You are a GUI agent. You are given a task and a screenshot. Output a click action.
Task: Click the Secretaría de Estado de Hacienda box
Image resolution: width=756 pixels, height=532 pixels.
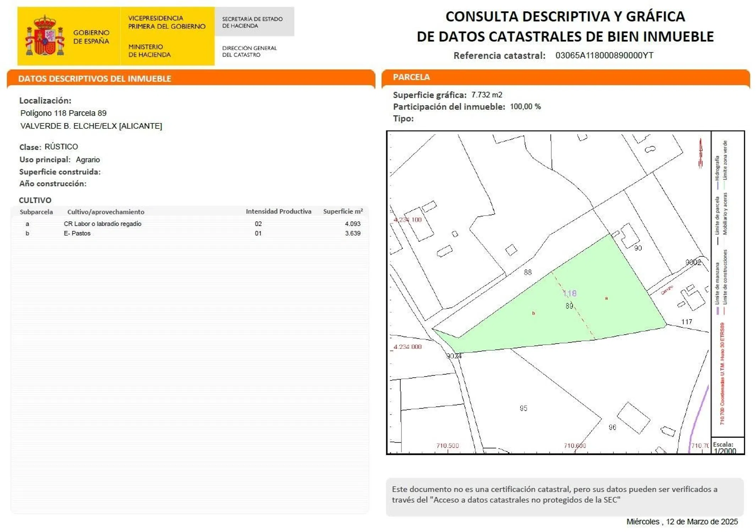coord(254,22)
